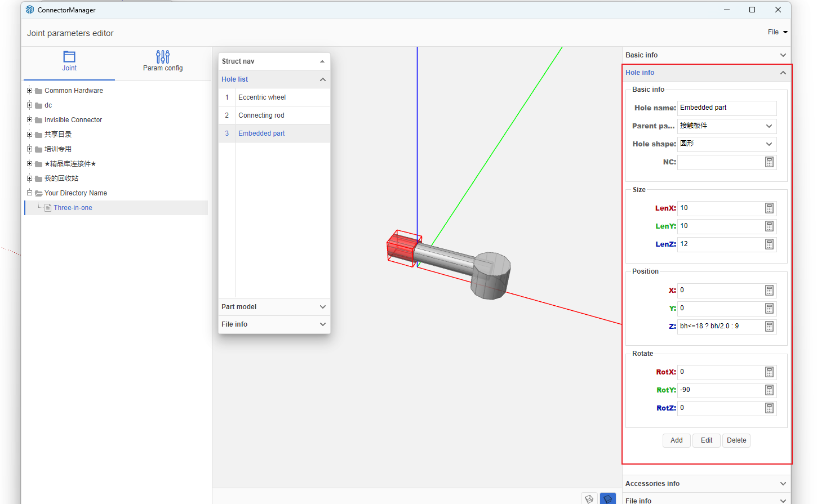
Task: Switch to wireframe cube view mode
Action: pos(589,499)
